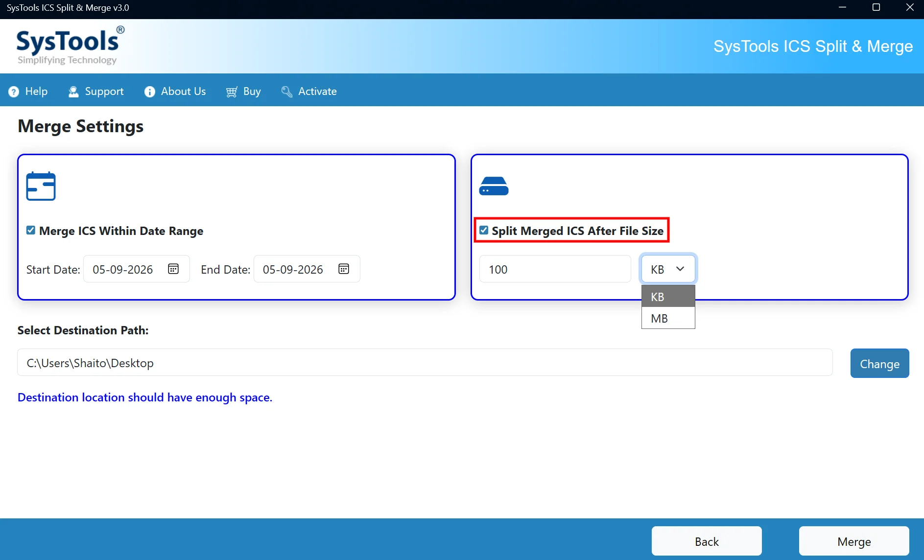Click the Back button
This screenshot has height=560, width=924.
pos(707,541)
